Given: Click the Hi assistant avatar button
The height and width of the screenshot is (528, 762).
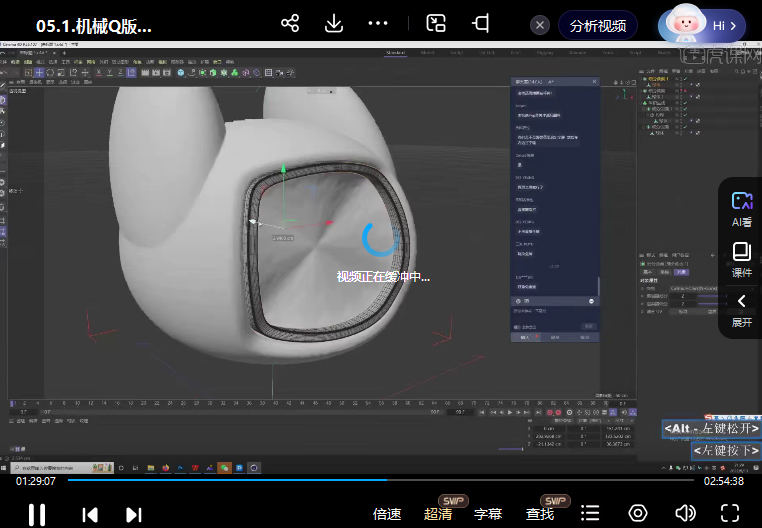Looking at the screenshot, I should click(x=701, y=25).
